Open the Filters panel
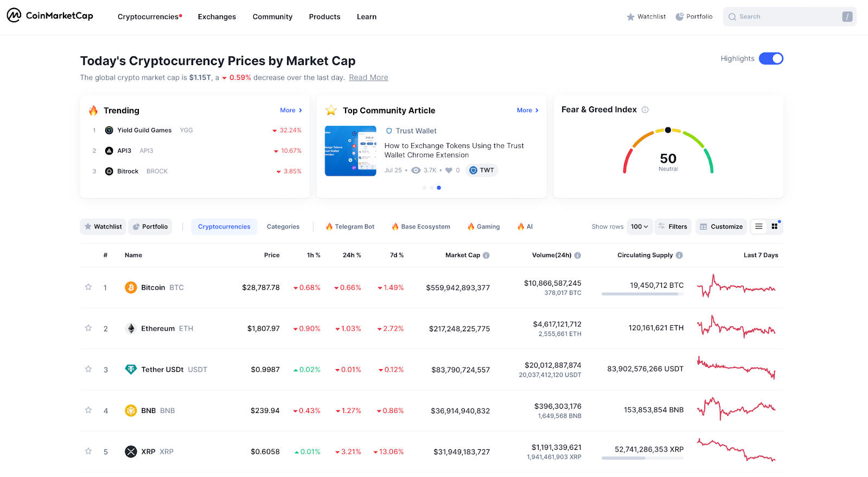The width and height of the screenshot is (868, 477). pyautogui.click(x=673, y=227)
